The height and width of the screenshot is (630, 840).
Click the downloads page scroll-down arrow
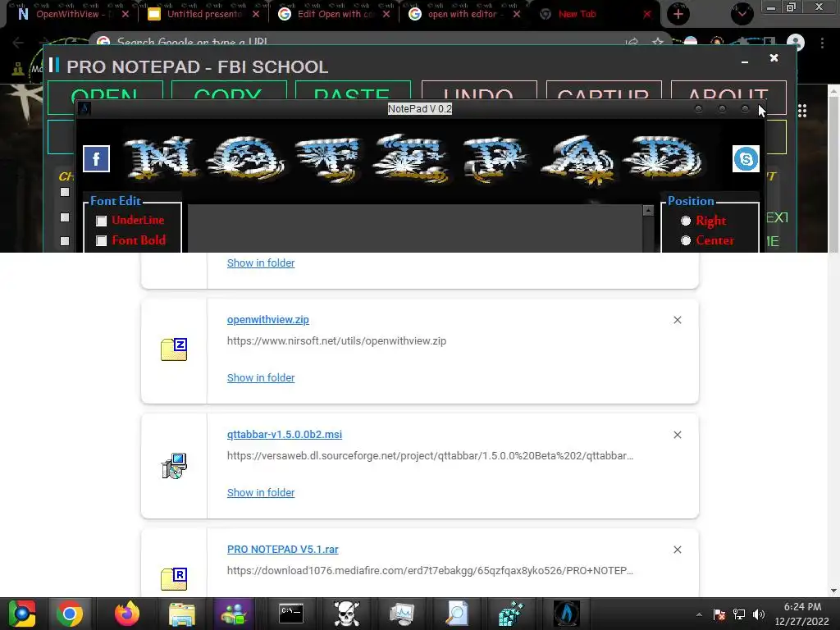pyautogui.click(x=833, y=591)
